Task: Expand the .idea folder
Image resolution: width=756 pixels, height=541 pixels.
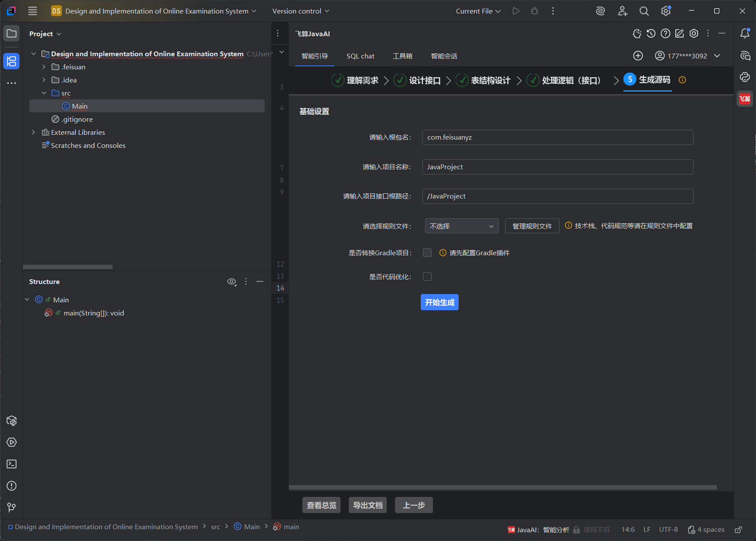Action: [44, 80]
